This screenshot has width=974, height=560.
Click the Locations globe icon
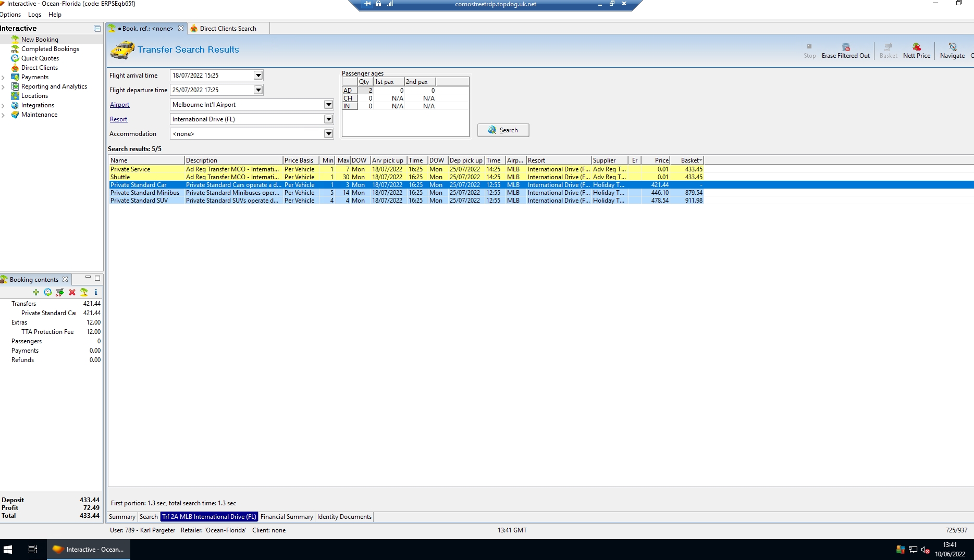(15, 96)
